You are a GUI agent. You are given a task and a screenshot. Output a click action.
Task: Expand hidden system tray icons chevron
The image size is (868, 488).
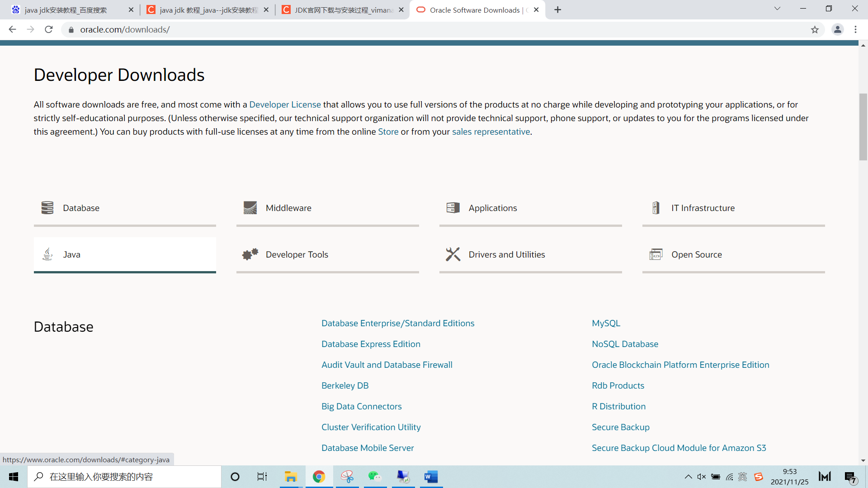[x=688, y=477]
